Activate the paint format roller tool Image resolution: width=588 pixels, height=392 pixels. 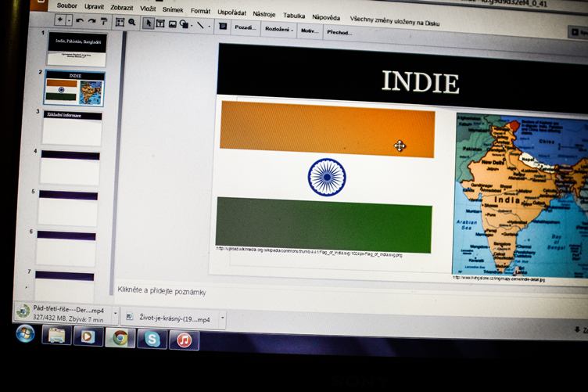[104, 22]
